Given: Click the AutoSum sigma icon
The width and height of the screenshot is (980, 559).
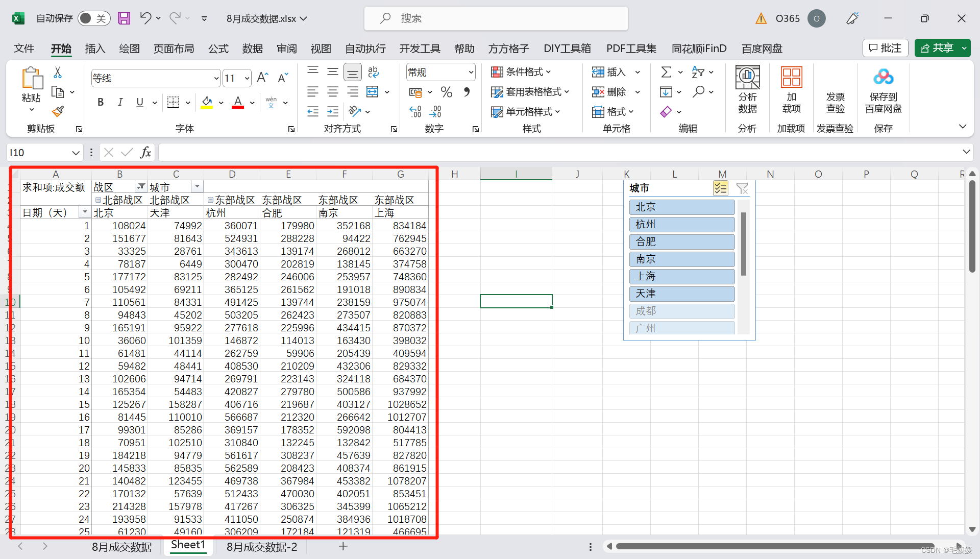Looking at the screenshot, I should pyautogui.click(x=666, y=72).
